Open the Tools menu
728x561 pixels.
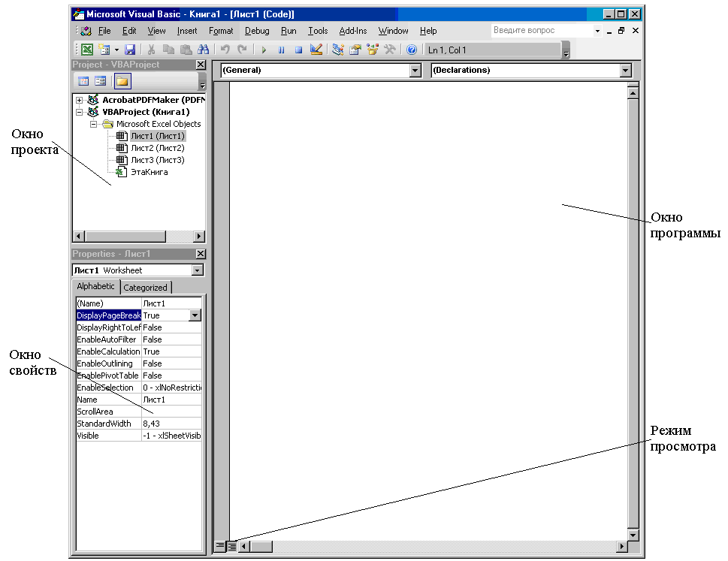click(318, 31)
